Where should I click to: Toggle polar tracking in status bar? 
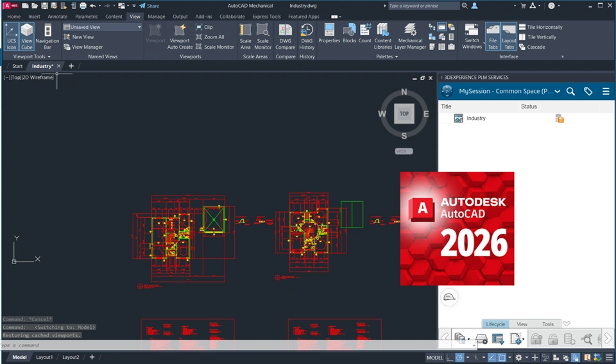[x=459, y=358]
